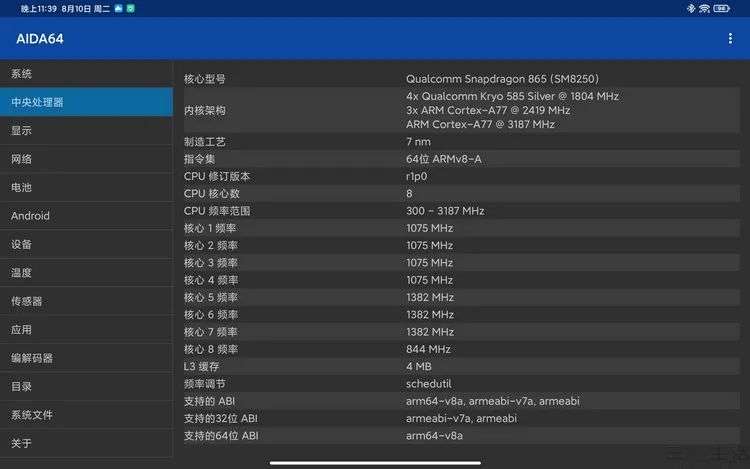The width and height of the screenshot is (750, 469).
Task: Select armeabi-v7a, armeabi value
Action: (461, 418)
